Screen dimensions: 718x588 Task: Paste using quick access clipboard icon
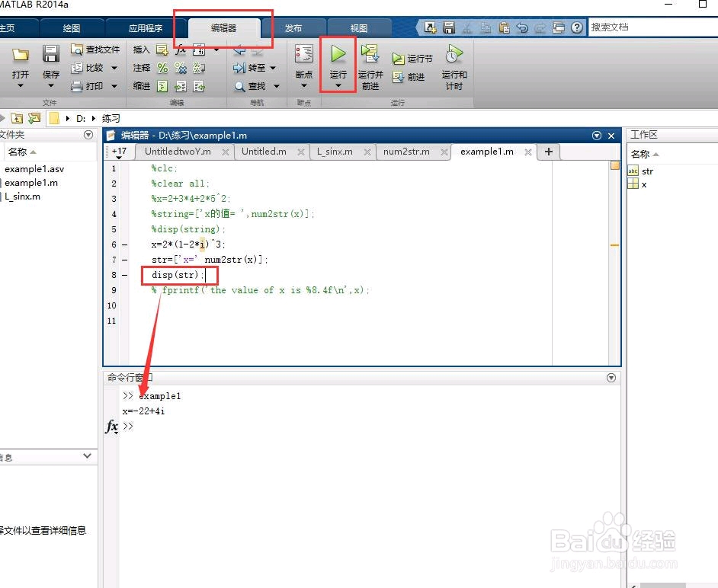[504, 27]
